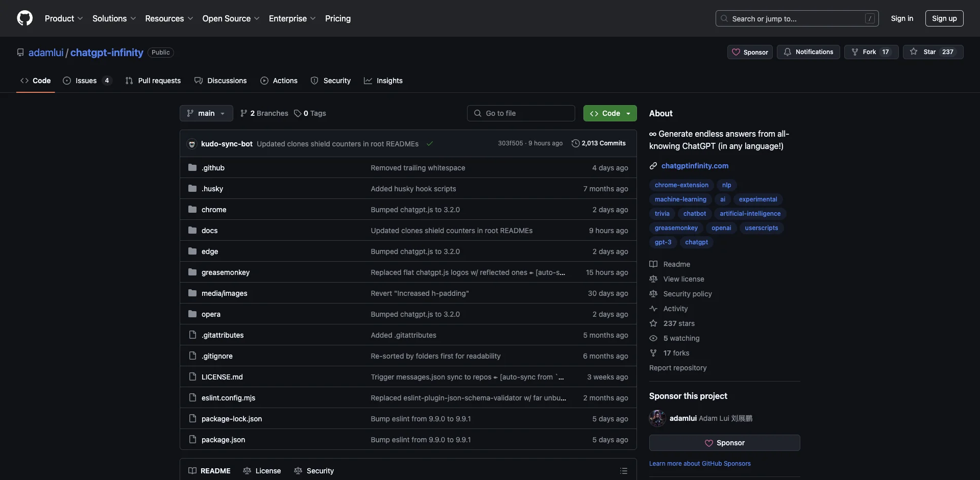Open Learn more about GitHub Sponsors
Viewport: 980px width, 480px height.
700,464
